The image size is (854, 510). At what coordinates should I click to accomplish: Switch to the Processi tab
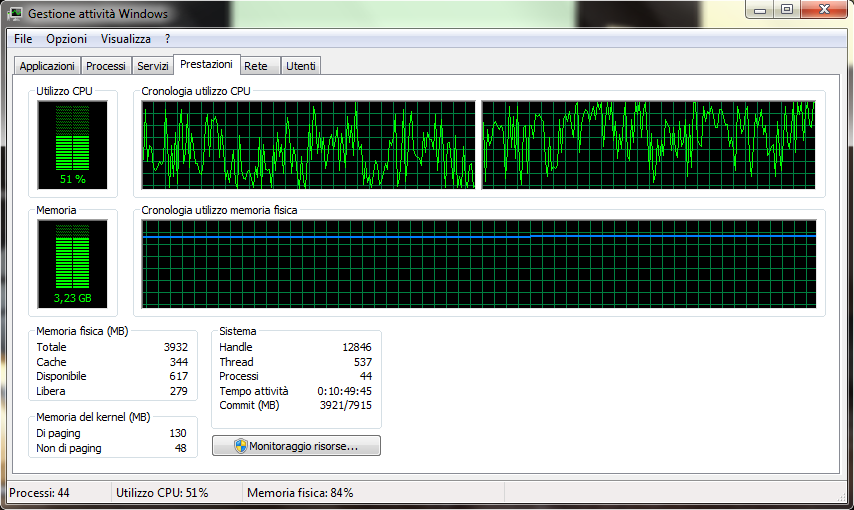(x=106, y=66)
